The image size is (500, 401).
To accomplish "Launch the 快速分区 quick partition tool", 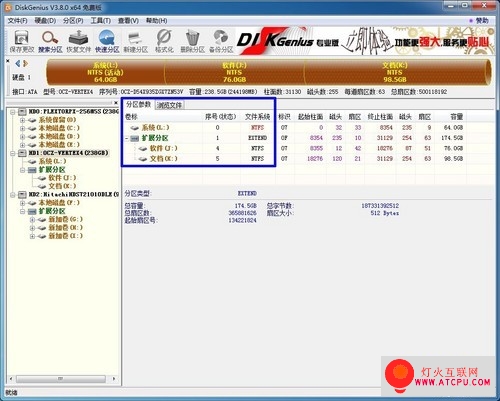I will tap(107, 41).
